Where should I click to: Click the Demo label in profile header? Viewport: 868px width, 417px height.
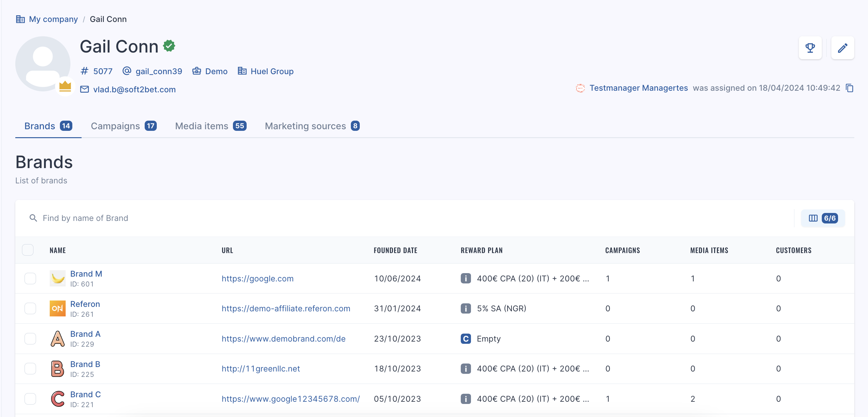[216, 71]
